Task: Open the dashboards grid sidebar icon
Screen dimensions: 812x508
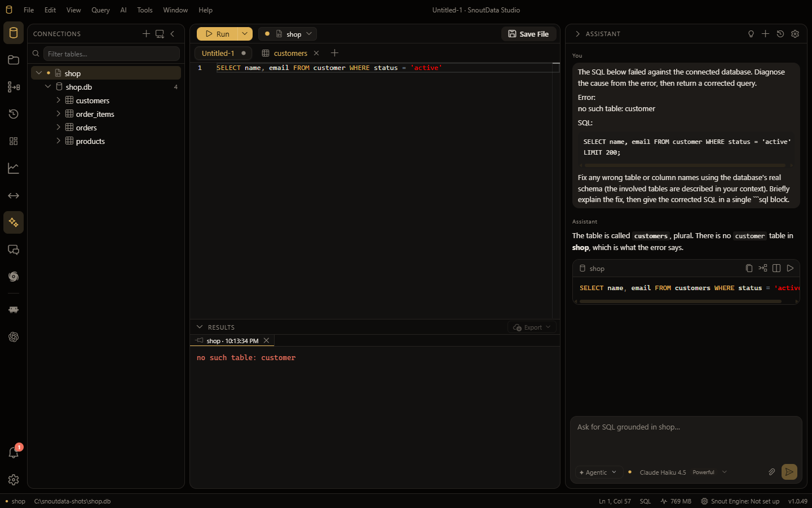Action: pyautogui.click(x=14, y=141)
